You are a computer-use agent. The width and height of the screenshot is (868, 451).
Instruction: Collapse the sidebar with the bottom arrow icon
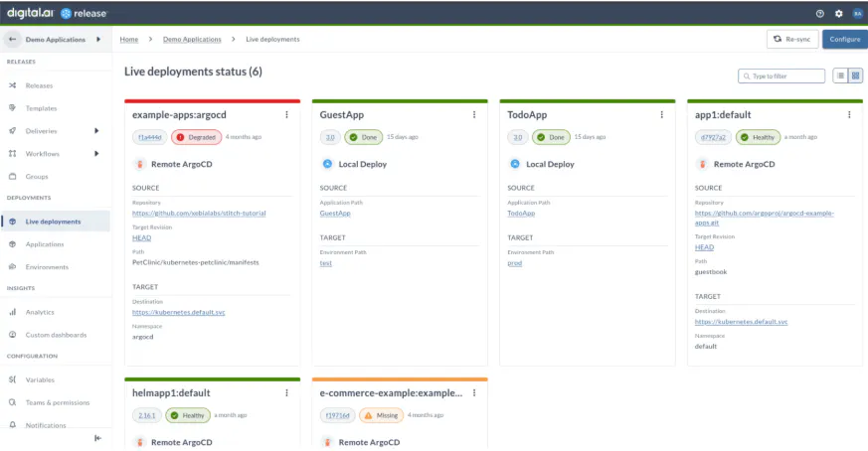pos(97,438)
